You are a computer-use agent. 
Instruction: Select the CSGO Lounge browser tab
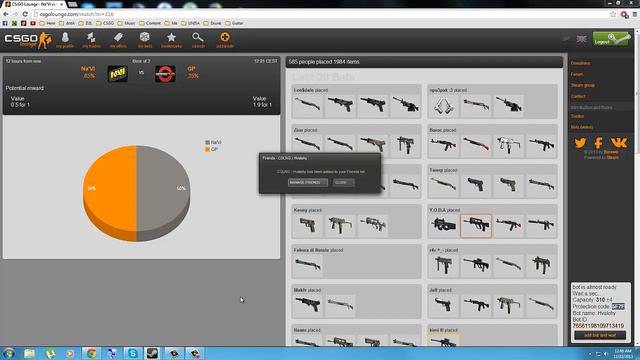click(34, 4)
